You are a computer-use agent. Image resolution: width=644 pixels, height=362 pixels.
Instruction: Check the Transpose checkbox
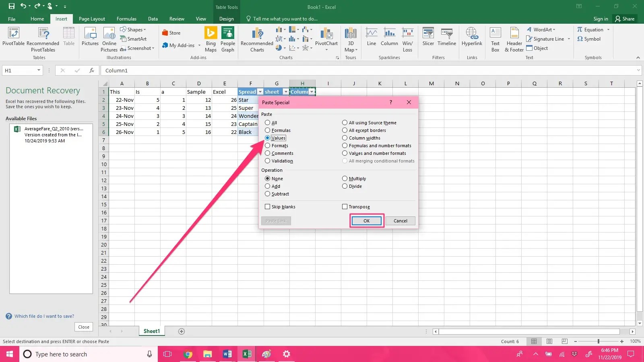[x=356, y=207]
